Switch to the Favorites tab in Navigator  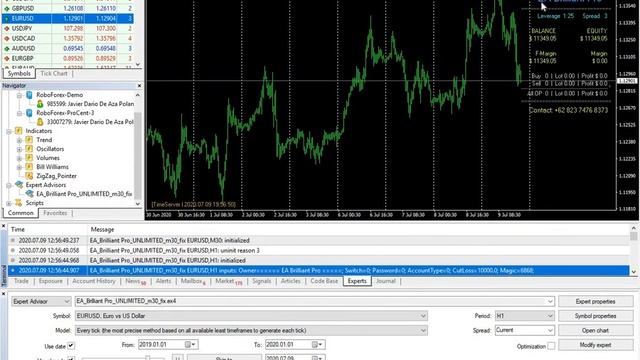tap(55, 213)
